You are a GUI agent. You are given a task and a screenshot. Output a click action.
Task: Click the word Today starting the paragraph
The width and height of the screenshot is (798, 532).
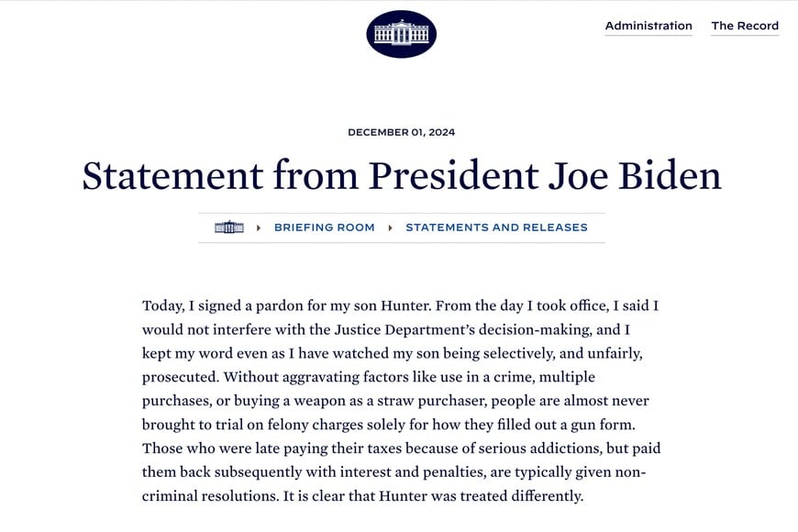tap(163, 305)
